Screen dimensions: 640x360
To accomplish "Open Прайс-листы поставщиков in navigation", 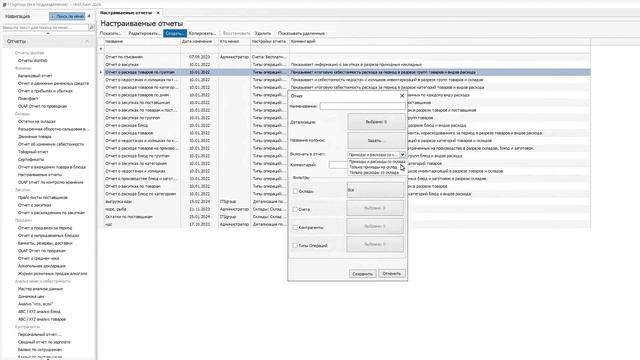I will [43, 198].
